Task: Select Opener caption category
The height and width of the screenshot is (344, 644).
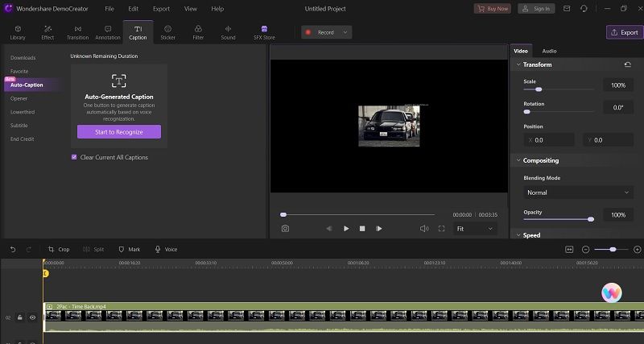Action: [x=19, y=98]
